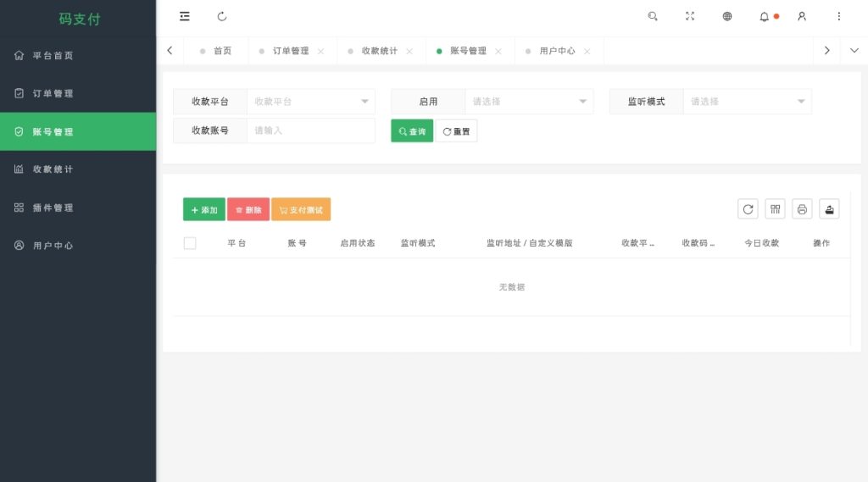Click the print icon above table

802,209
